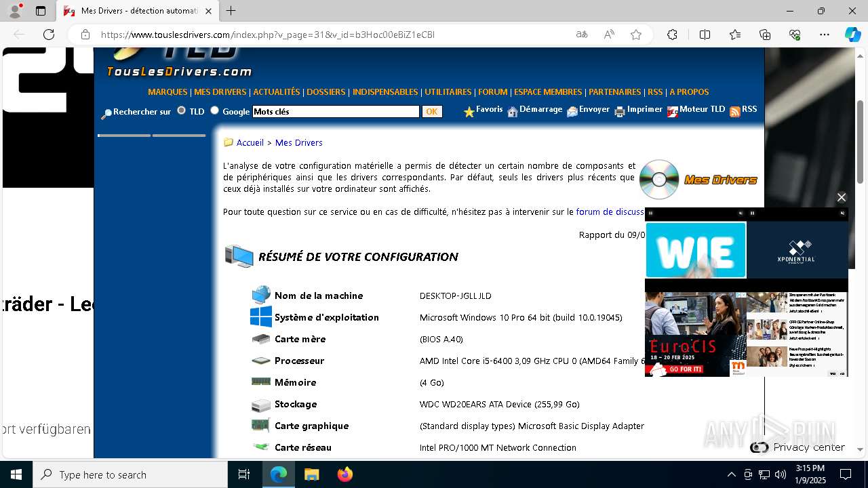This screenshot has height=488, width=868.
Task: Click the Carte réseau adapter icon
Action: tap(261, 447)
